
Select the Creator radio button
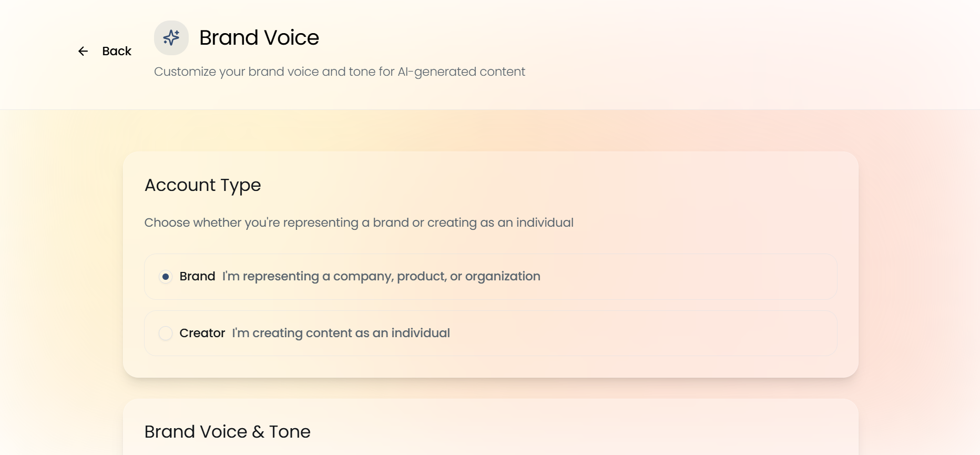point(166,333)
